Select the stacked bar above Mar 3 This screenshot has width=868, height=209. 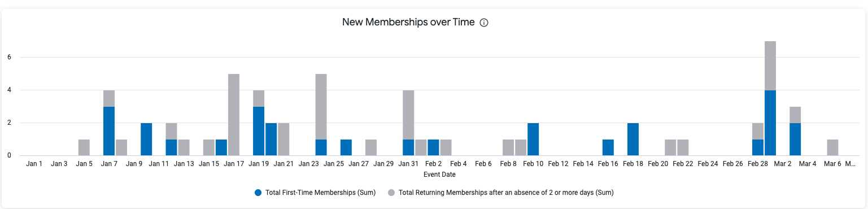795,131
